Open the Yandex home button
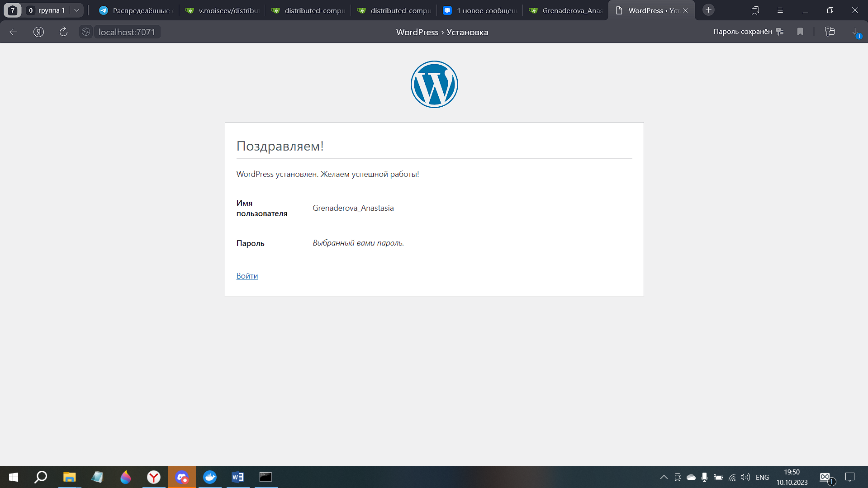The width and height of the screenshot is (868, 488). (39, 32)
